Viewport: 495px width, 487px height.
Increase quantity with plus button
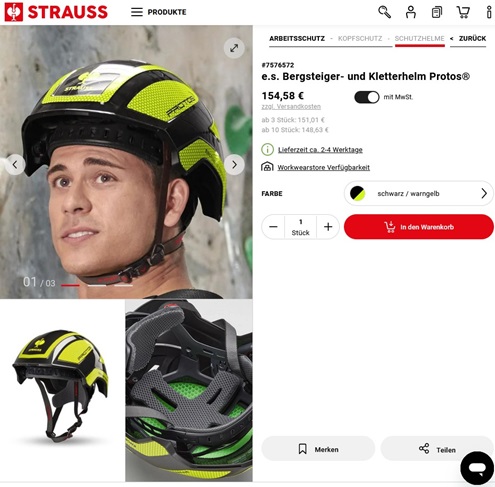click(328, 227)
